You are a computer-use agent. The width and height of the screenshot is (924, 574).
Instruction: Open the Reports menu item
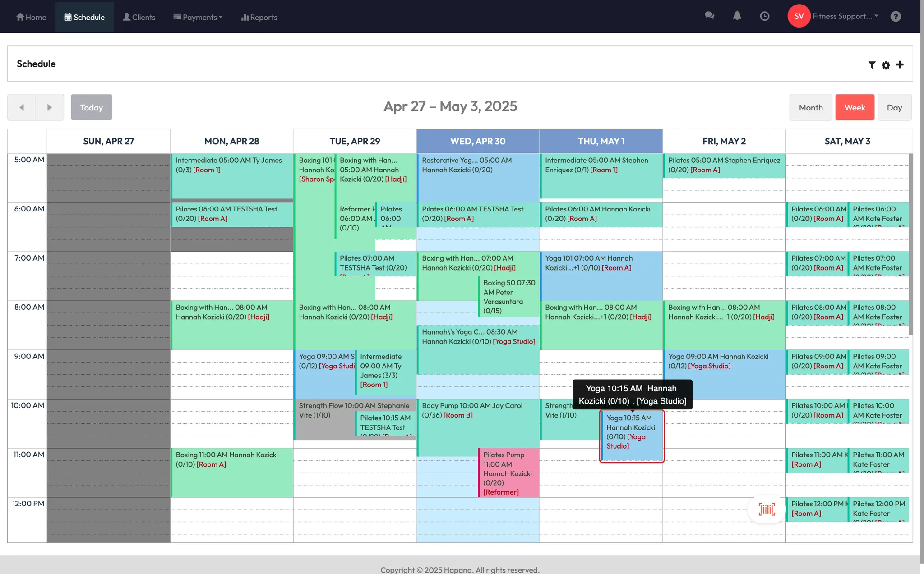coord(259,17)
